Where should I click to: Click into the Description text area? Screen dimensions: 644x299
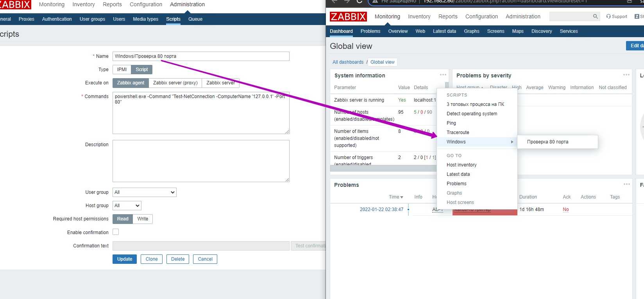coord(201,161)
